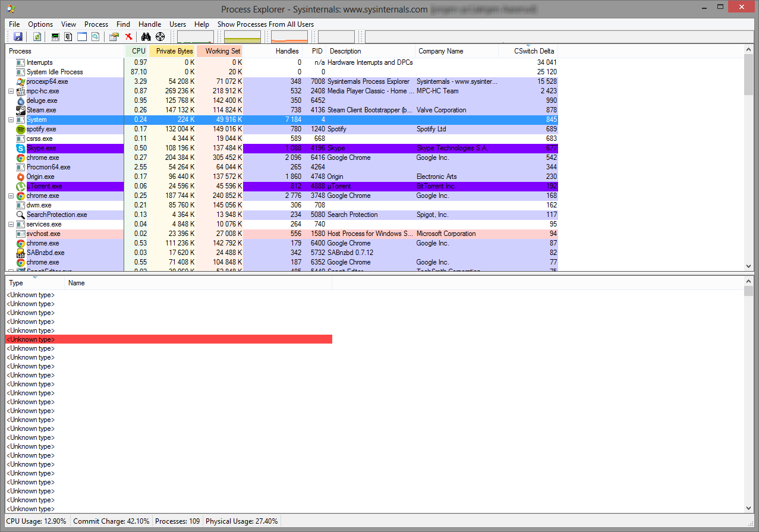Open the Find menu
Screen dimensions: 759x532
click(123, 24)
